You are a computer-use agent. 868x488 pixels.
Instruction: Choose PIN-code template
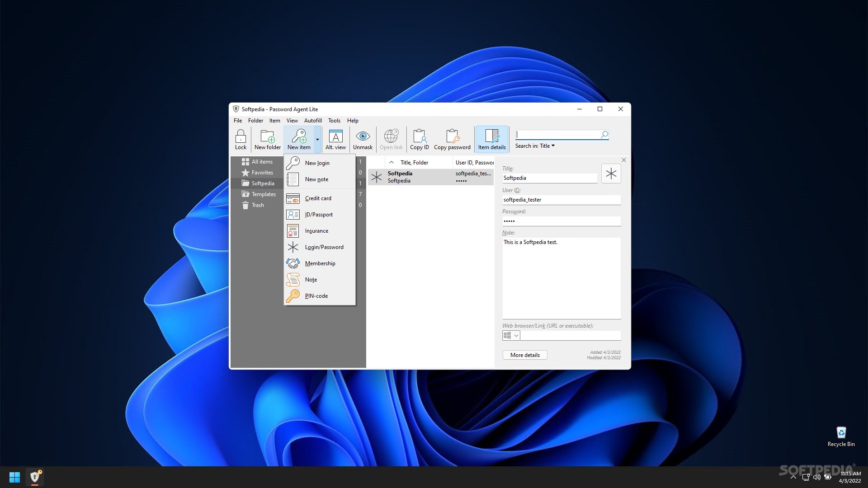[320, 296]
